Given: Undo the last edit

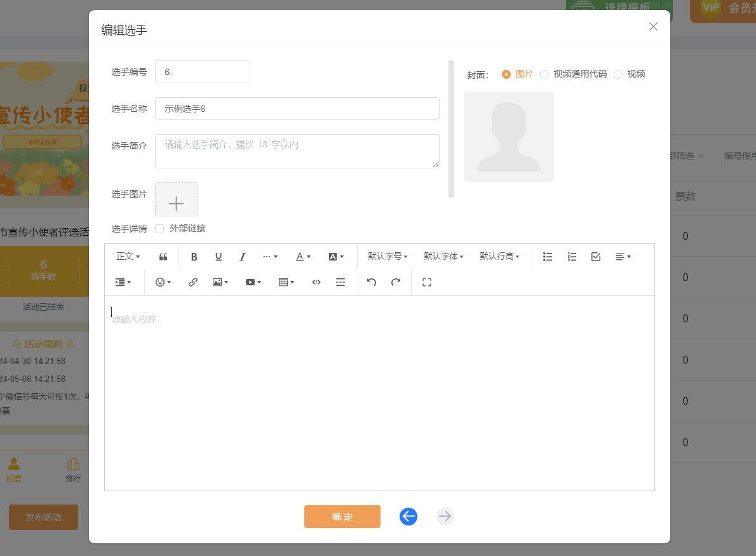Looking at the screenshot, I should [372, 282].
